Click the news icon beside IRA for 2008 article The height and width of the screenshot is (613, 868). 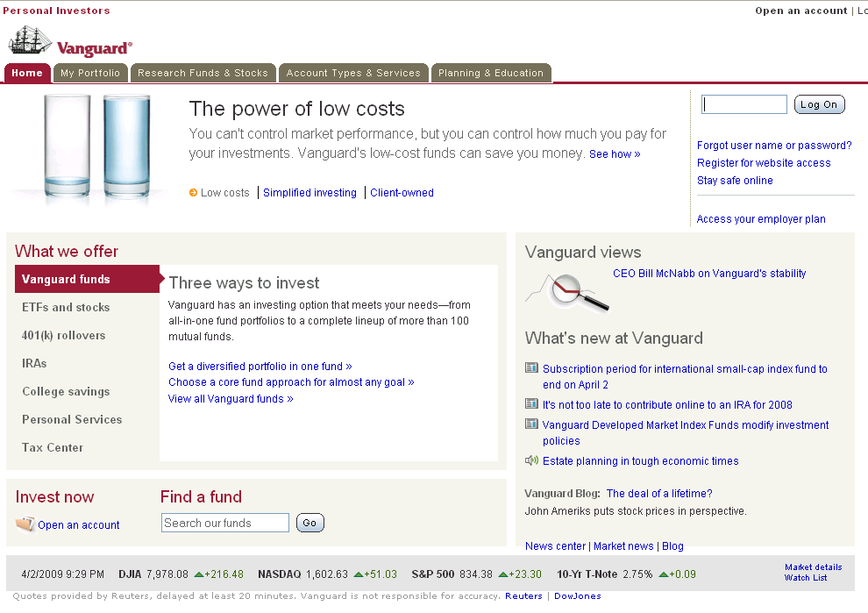coord(531,403)
